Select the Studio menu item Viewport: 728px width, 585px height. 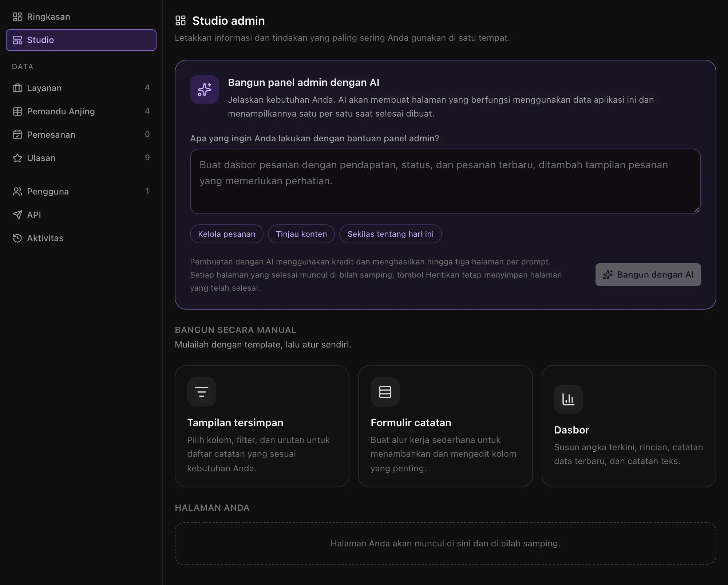tap(81, 40)
